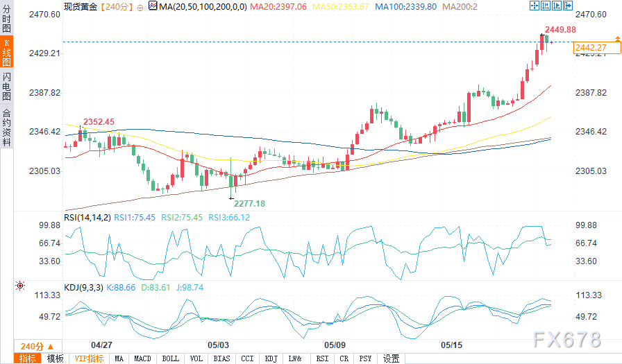Image resolution: width=622 pixels, height=364 pixels.
Task: Click the 05/15 date marker on the time axis
Action: (451, 345)
